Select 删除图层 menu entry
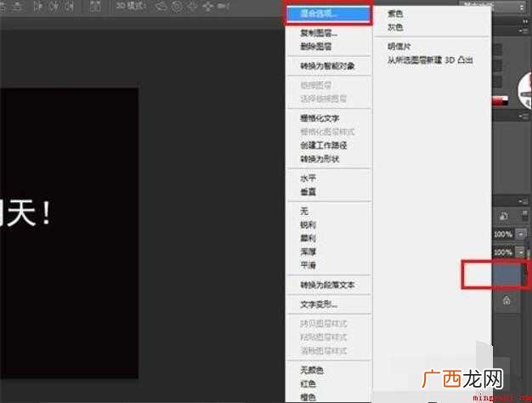The image size is (532, 403). [316, 47]
